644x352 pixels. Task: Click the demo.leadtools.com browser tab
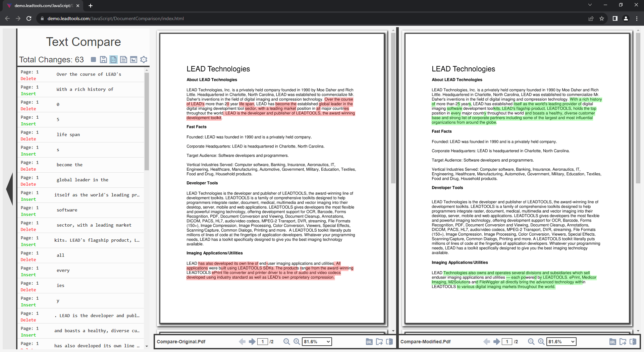pos(43,6)
